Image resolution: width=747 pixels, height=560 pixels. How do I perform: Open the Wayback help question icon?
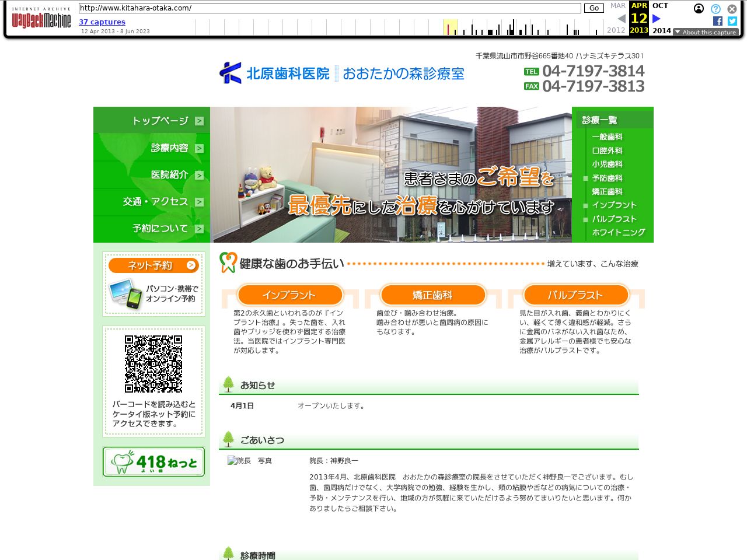point(715,9)
